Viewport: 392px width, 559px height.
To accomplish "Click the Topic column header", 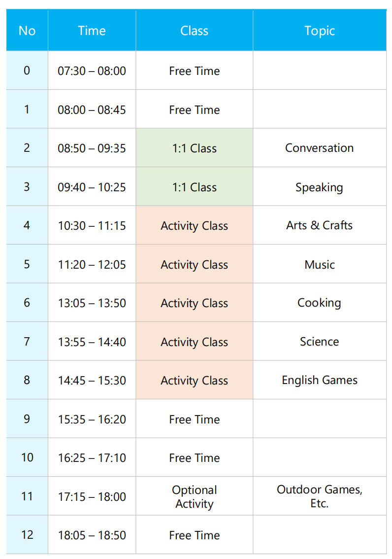I will pyautogui.click(x=320, y=31).
